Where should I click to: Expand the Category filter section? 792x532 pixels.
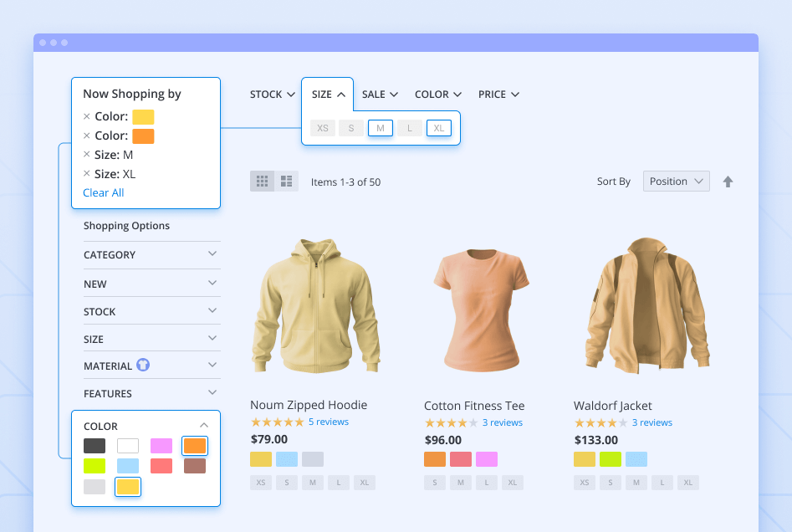pyautogui.click(x=151, y=254)
